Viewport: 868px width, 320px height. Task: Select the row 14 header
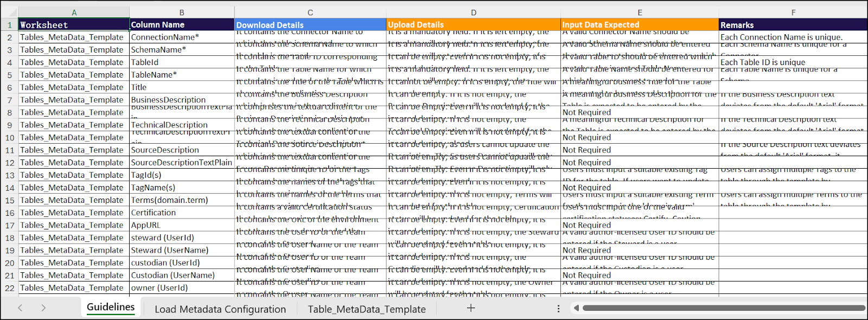point(10,188)
